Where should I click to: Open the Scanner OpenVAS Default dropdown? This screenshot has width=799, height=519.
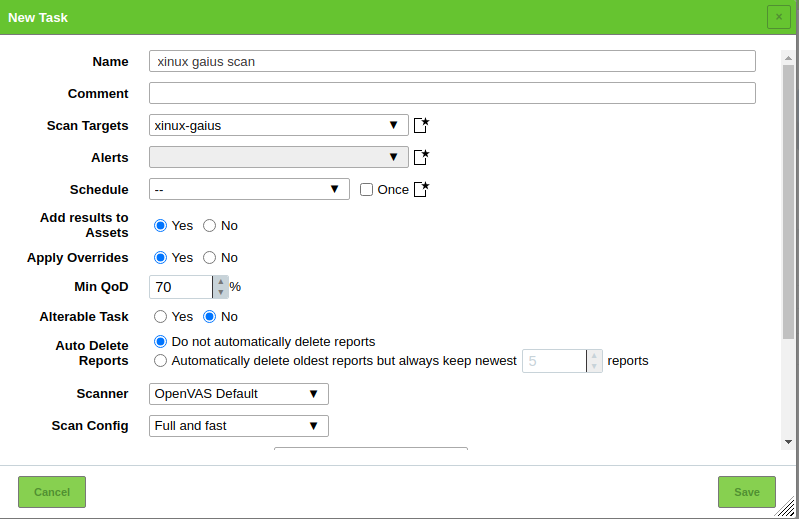click(x=238, y=393)
